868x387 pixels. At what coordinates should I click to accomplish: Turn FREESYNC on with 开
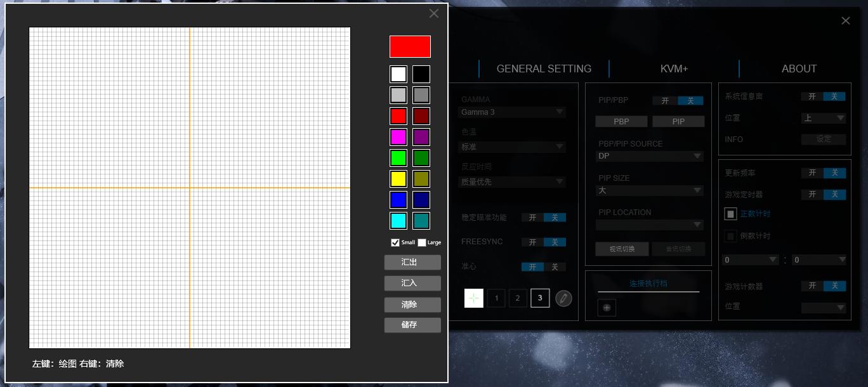(x=532, y=242)
